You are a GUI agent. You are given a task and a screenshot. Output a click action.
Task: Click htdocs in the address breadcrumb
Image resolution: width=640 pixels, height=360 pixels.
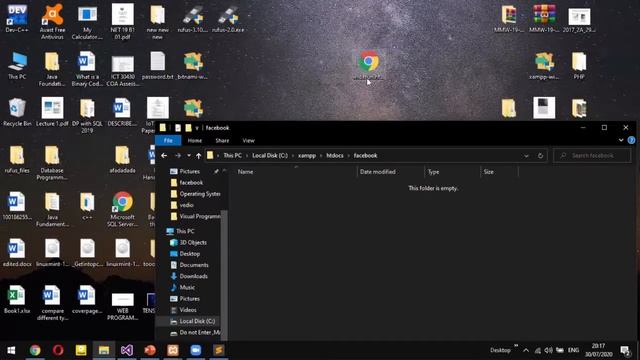click(x=335, y=156)
